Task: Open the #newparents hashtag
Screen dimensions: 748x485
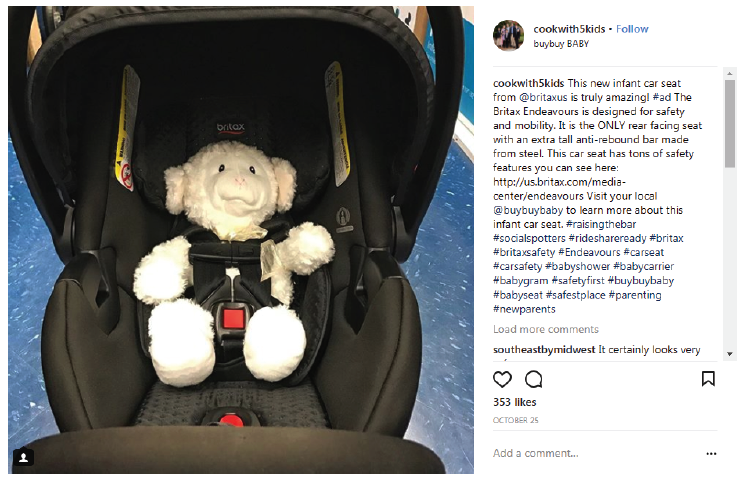Action: 524,309
